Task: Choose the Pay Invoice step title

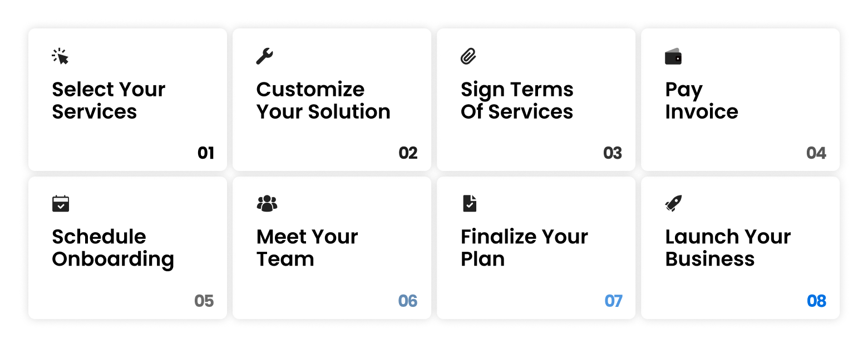Action: pos(701,100)
